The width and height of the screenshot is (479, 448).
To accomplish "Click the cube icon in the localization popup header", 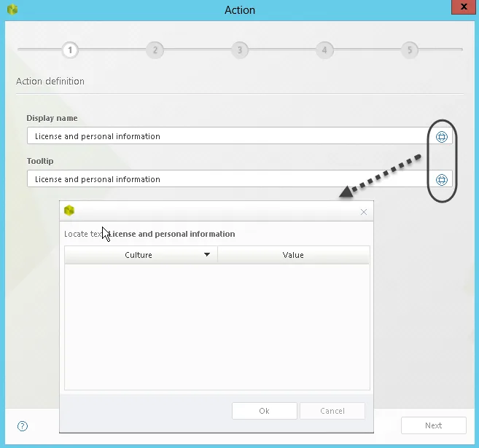I will click(x=69, y=211).
